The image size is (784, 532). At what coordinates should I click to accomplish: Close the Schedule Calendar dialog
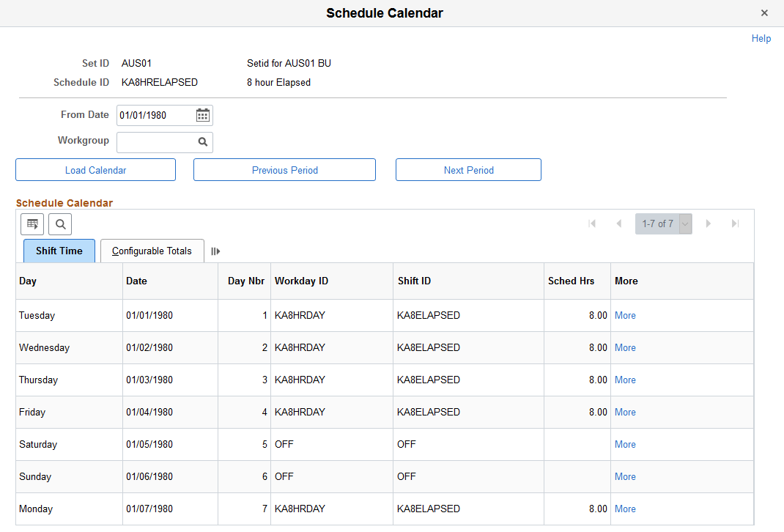[764, 13]
